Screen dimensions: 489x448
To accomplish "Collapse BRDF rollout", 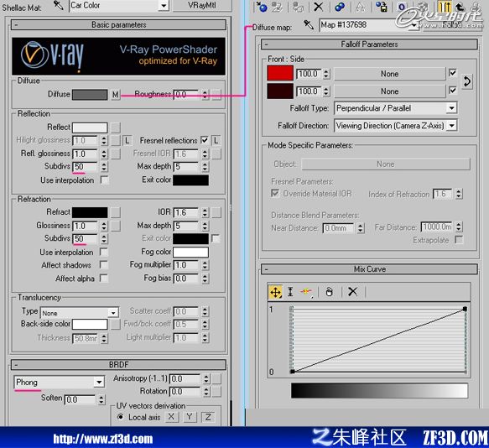I will click(118, 364).
